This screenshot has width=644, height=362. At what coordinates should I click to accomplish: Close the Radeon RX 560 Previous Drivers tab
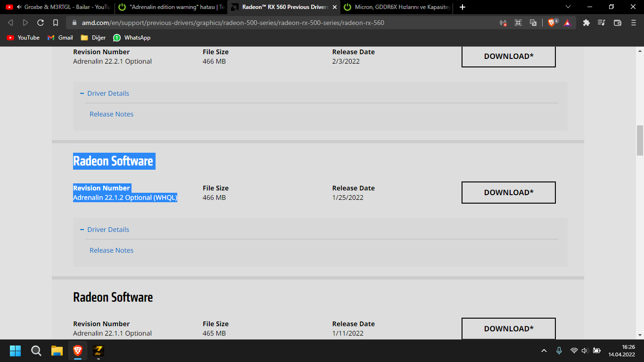click(335, 7)
